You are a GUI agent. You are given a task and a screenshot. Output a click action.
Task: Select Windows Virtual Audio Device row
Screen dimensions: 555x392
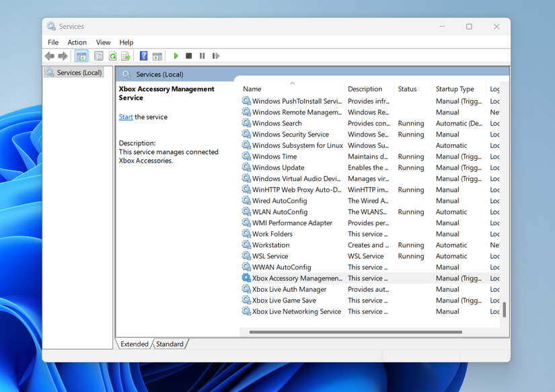coord(370,179)
